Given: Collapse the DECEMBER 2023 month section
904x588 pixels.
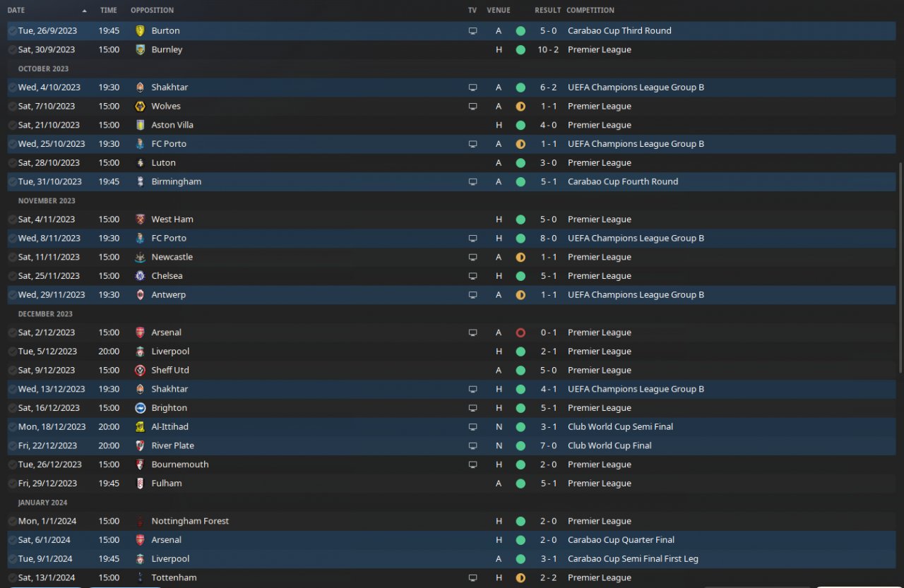Looking at the screenshot, I should 45,314.
